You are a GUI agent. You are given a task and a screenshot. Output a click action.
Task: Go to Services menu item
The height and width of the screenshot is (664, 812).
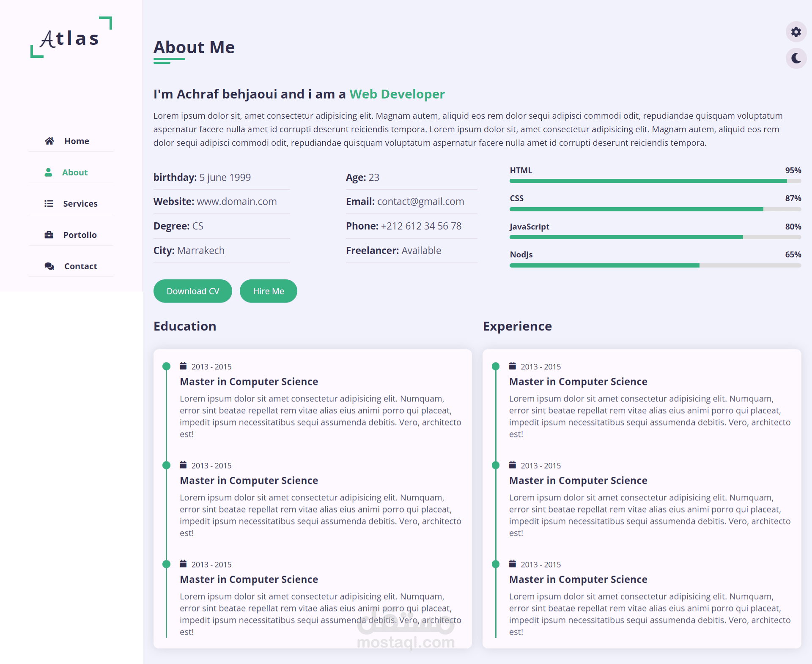pyautogui.click(x=80, y=204)
